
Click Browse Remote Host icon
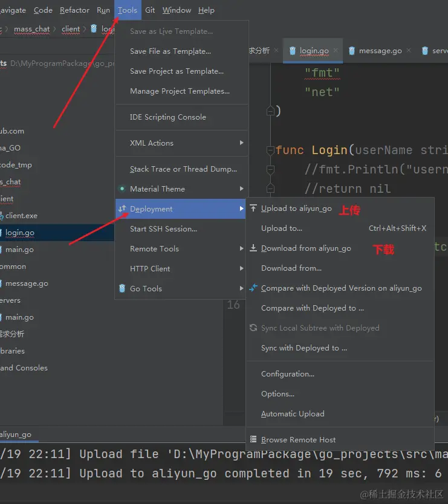(253, 439)
